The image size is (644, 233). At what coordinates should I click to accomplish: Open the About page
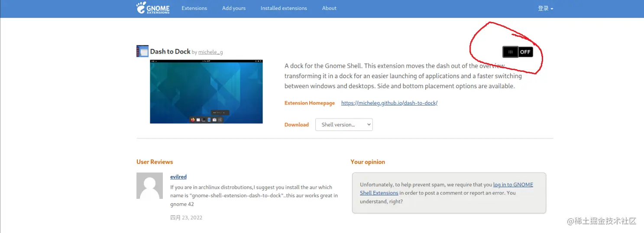(x=329, y=8)
